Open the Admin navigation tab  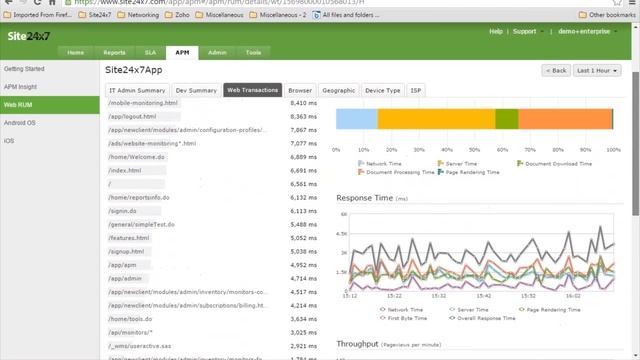point(217,53)
